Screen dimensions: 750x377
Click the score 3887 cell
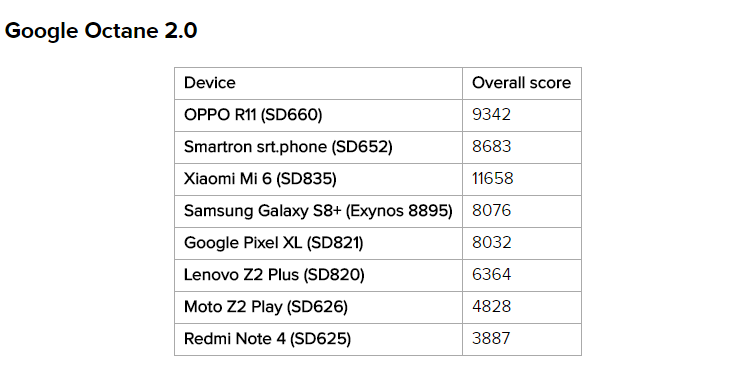522,340
